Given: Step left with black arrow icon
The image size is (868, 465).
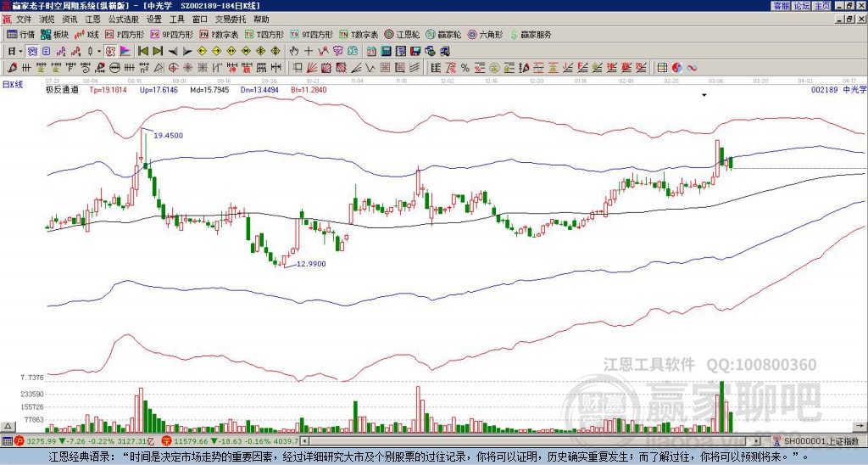Looking at the screenshot, I should [173, 52].
